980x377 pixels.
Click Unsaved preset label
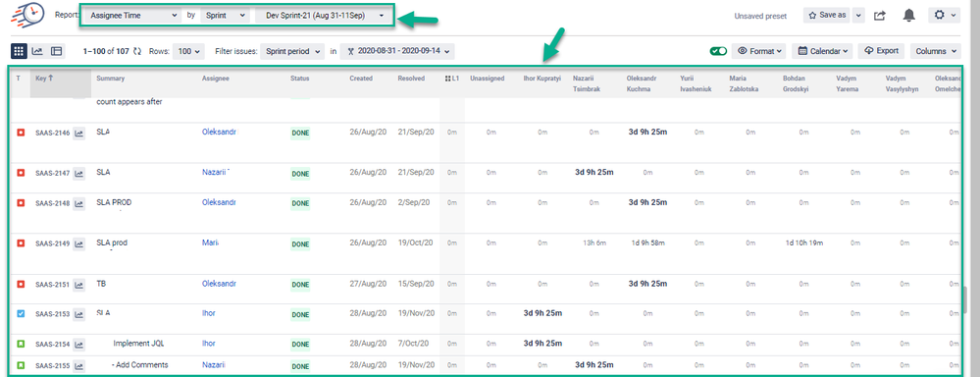coord(760,16)
